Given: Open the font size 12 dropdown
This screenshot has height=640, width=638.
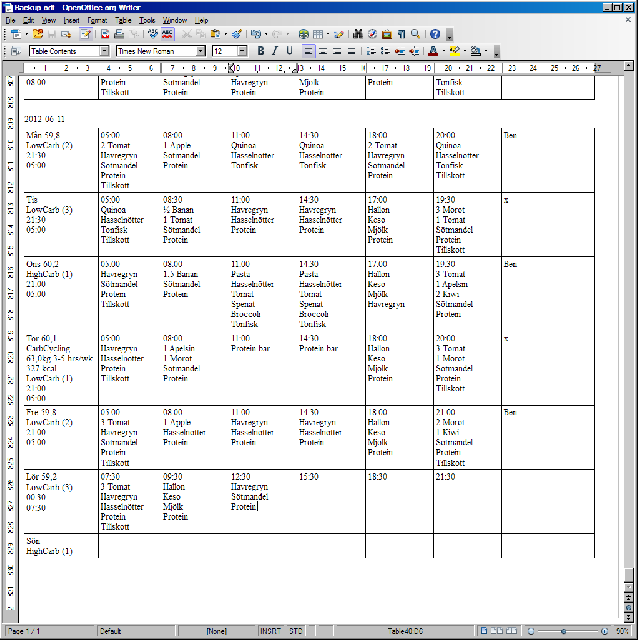Looking at the screenshot, I should [242, 51].
